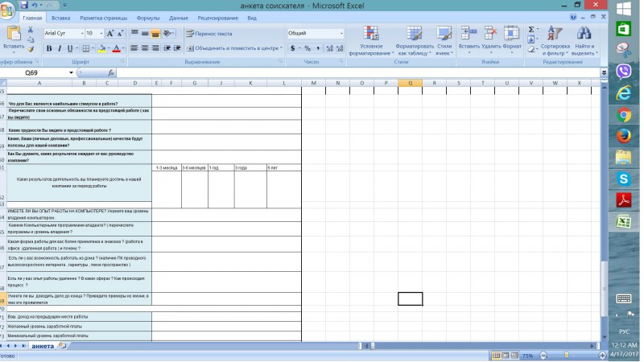Click the currency dollar format icon
Image resolution: width=644 pixels, height=362 pixels.
pyautogui.click(x=292, y=48)
